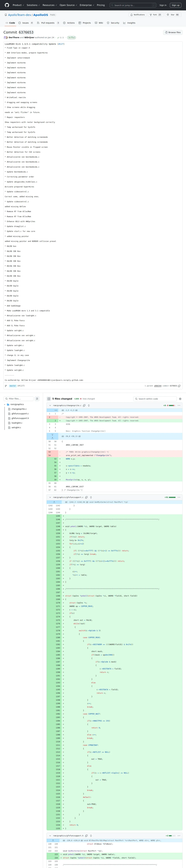This screenshot has width=186, height=868.
Task: Copy the full commit SHA 6376653
Action: (x=179, y=386)
